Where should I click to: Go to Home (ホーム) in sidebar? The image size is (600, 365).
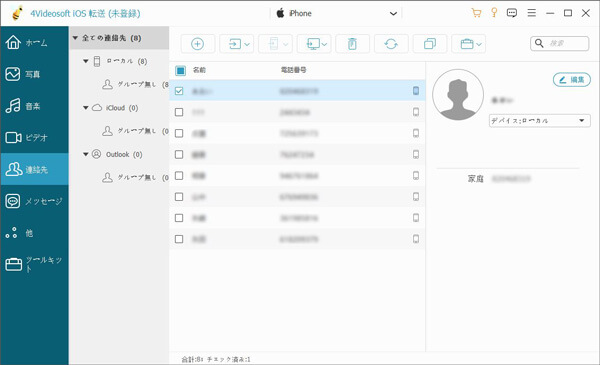[x=34, y=42]
